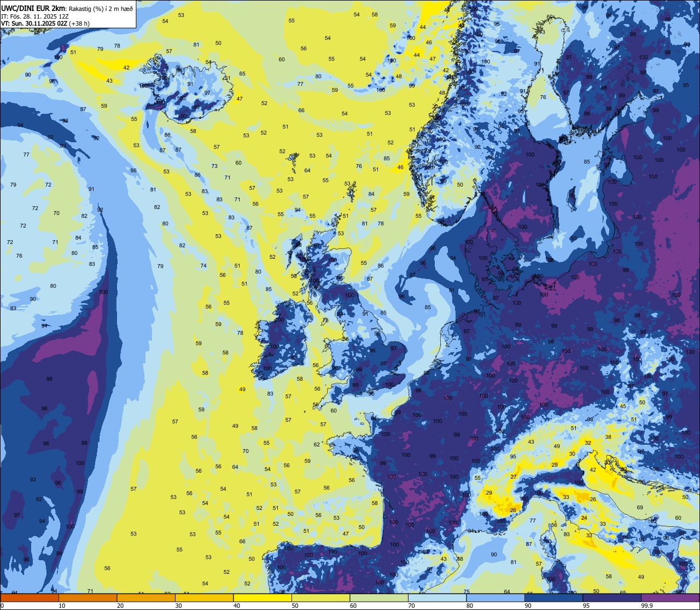Select the light blue 70–80 legend segment

(x=437, y=597)
